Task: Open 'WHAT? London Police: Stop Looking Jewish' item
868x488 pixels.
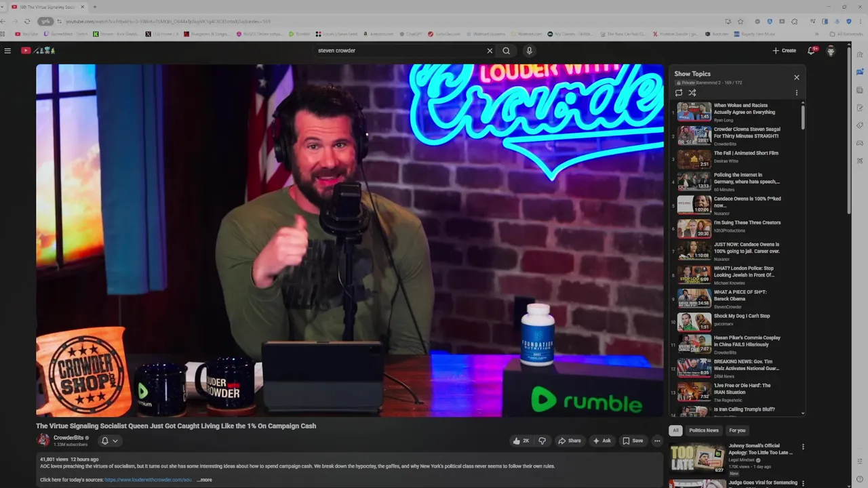Action: [x=736, y=274]
